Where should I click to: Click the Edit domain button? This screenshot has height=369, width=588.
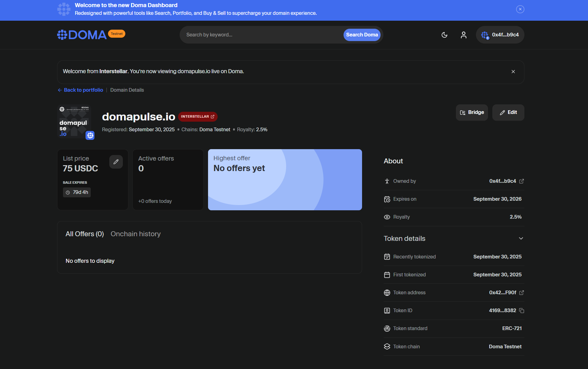coord(508,112)
